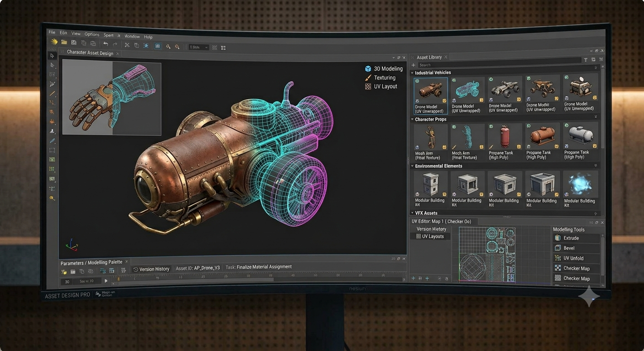Click the Cut scissors icon
Screen dimensions: 644x351
(127, 45)
